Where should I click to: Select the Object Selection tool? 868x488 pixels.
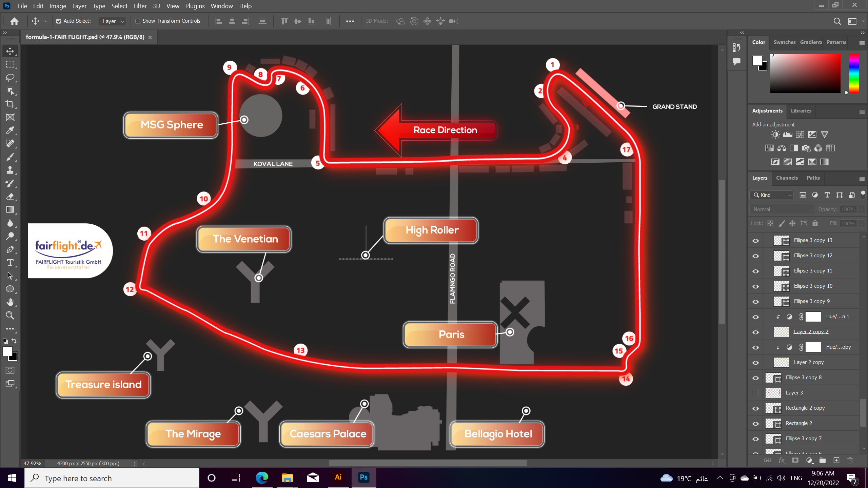coord(10,91)
